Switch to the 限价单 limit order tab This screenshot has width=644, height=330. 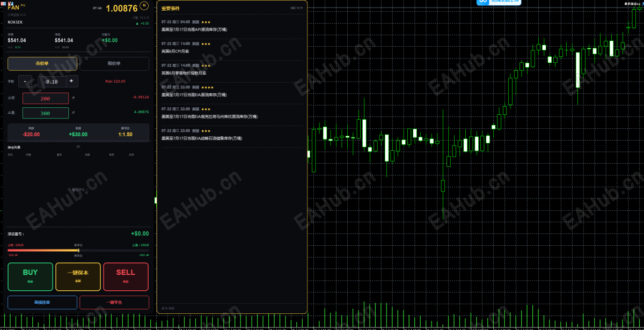coord(114,63)
